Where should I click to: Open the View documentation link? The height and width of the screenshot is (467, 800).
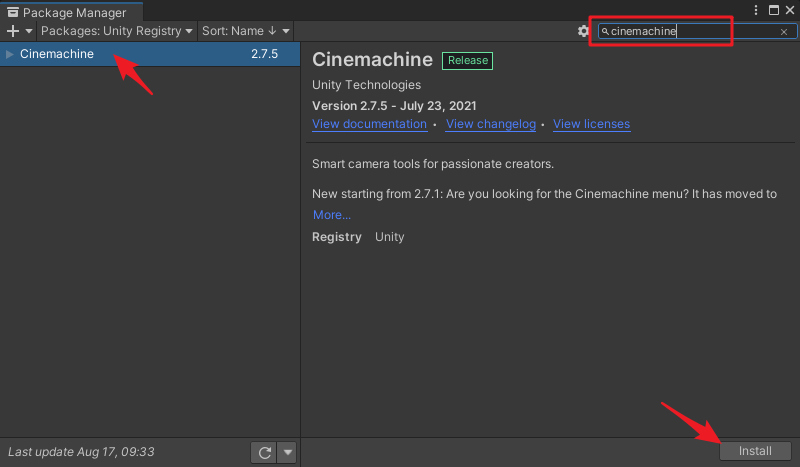point(369,124)
